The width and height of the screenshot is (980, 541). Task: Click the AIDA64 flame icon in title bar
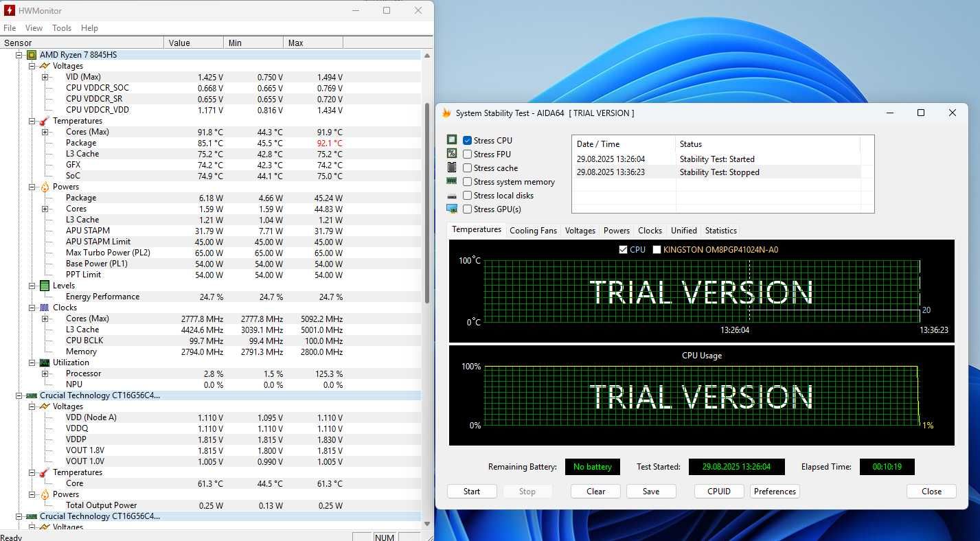446,113
